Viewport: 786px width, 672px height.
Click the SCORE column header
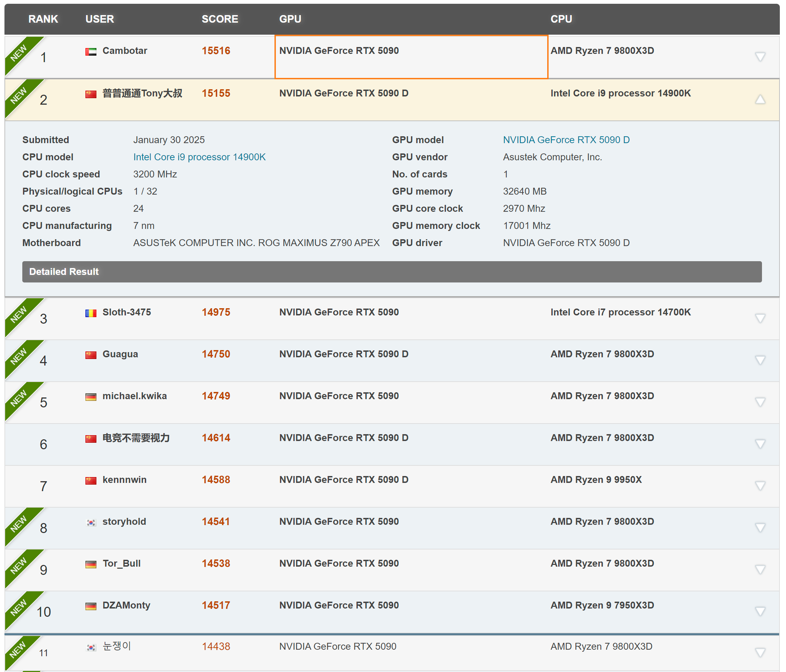(220, 19)
